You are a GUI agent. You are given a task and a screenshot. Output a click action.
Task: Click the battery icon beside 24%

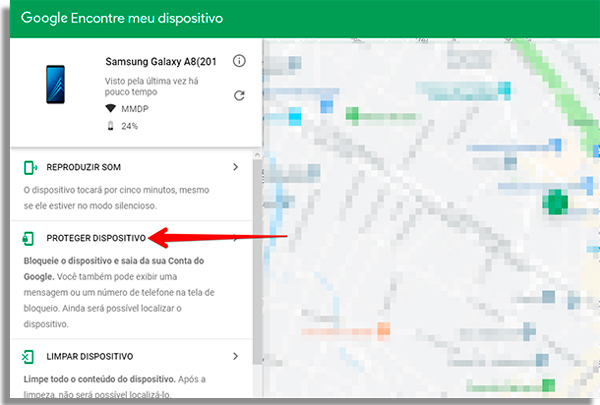[x=111, y=126]
